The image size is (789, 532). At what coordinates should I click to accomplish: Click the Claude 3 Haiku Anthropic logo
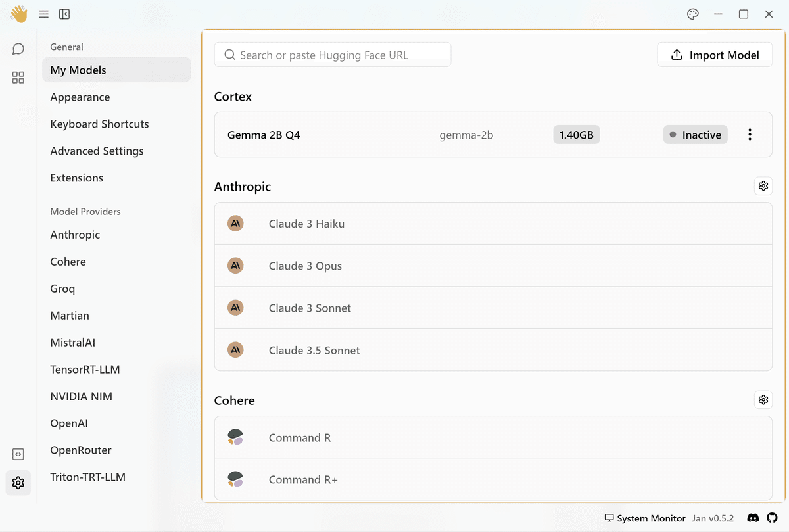pos(235,224)
